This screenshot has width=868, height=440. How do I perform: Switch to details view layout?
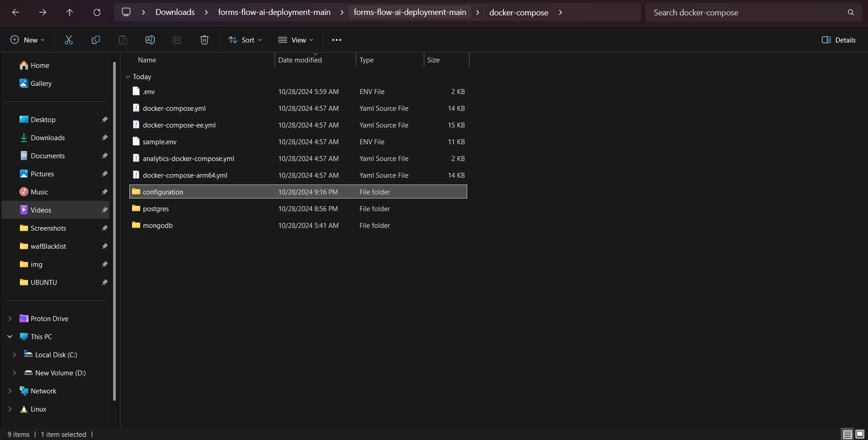(x=847, y=434)
